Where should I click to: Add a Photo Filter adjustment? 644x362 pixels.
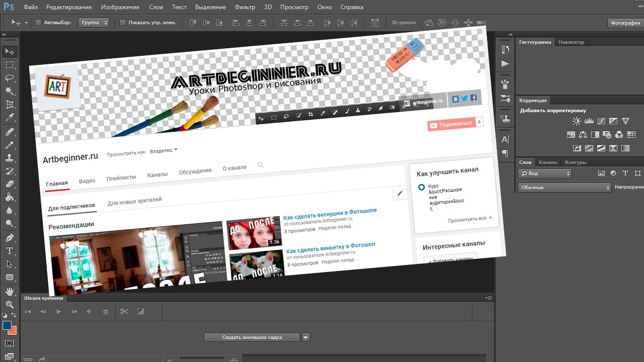607,135
